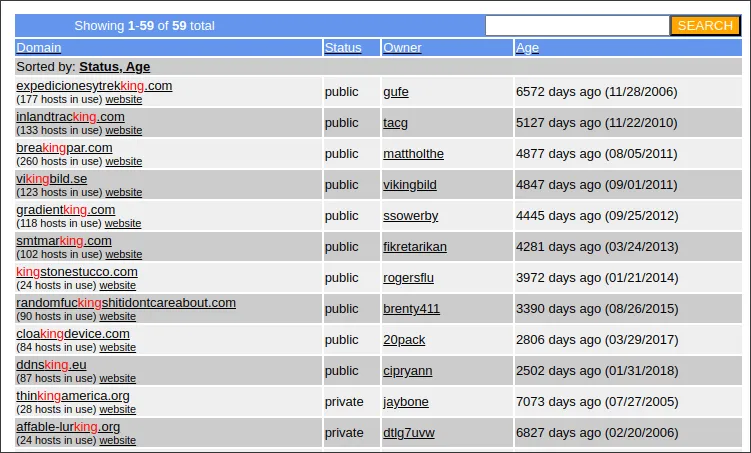Visit the website link under ddnsking.eu
Screen dimensions: 751x453
pos(117,378)
